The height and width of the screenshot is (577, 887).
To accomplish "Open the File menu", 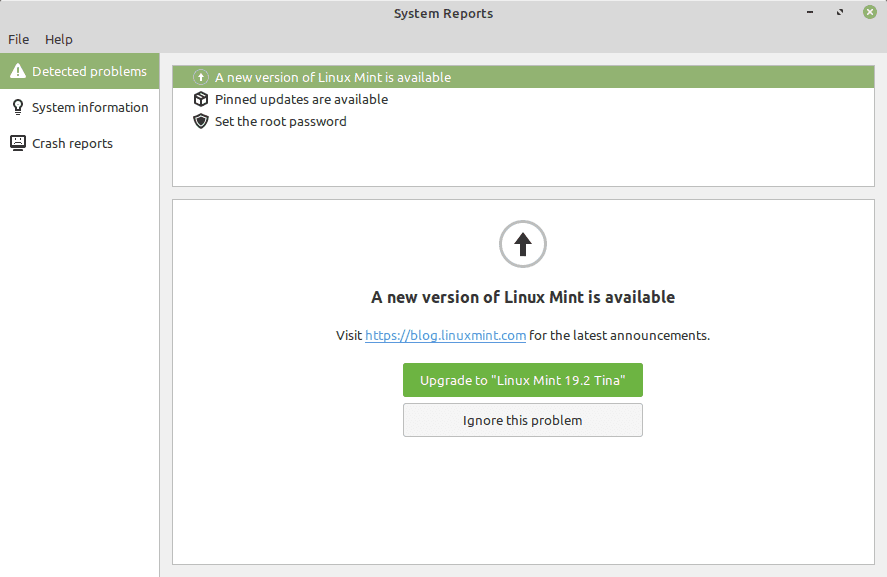I will tap(18, 39).
